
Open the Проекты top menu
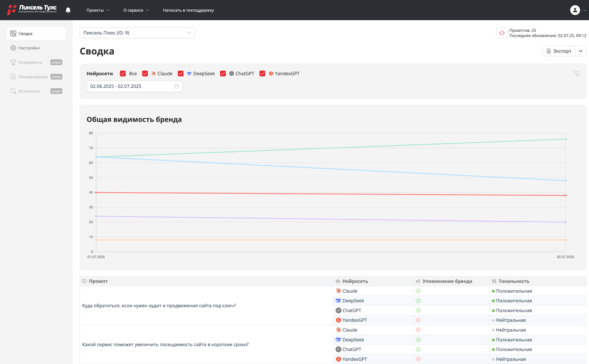coord(98,10)
